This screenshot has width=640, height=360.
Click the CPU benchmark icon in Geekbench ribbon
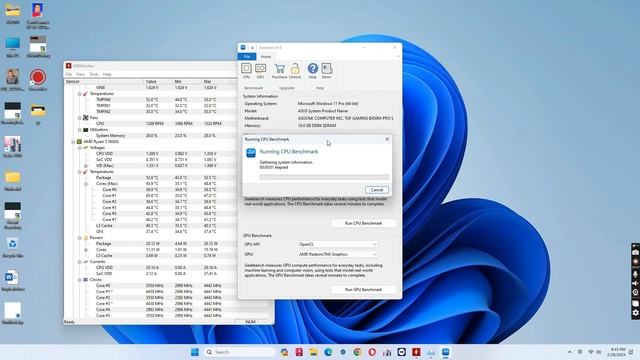pyautogui.click(x=246, y=68)
